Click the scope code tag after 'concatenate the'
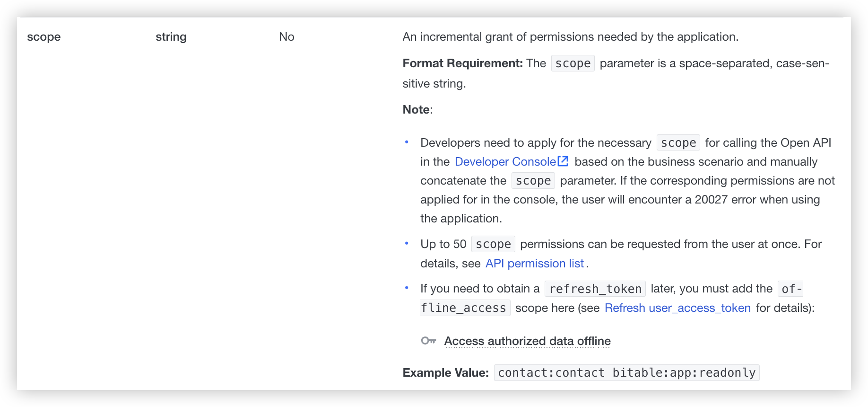This screenshot has width=868, height=407. click(x=533, y=181)
